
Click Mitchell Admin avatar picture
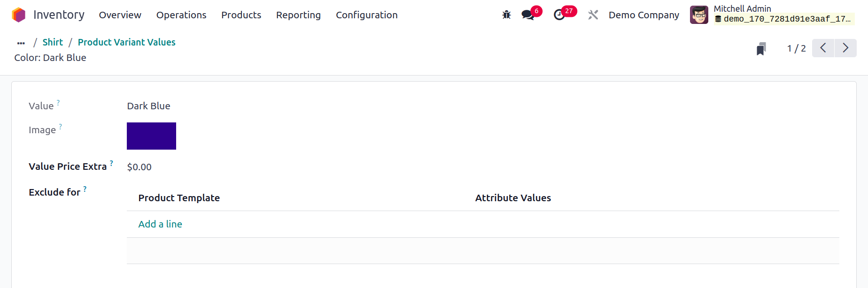pyautogui.click(x=699, y=15)
